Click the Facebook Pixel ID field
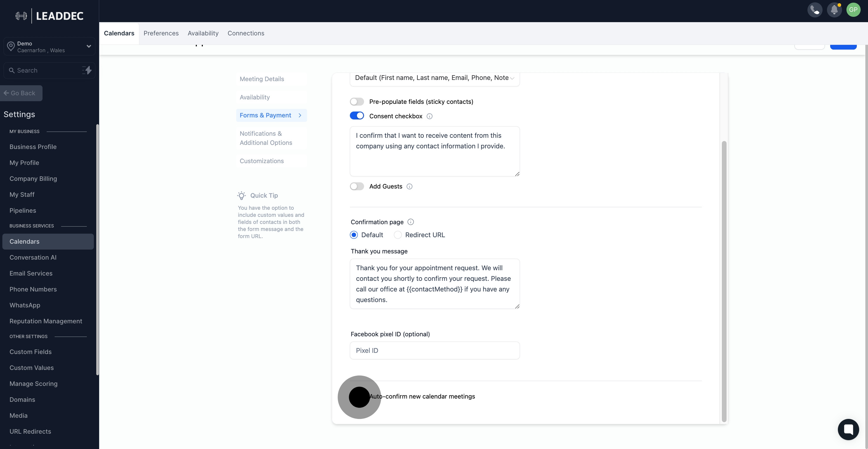 click(434, 351)
